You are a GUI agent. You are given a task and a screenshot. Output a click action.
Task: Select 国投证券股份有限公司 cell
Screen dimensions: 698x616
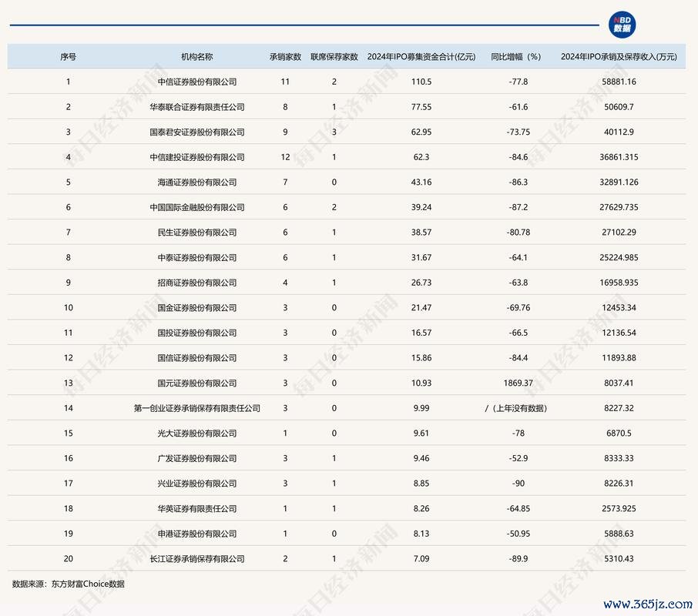197,333
